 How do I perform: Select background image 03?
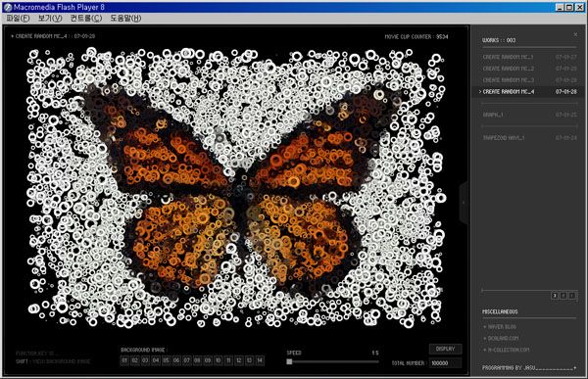click(145, 360)
